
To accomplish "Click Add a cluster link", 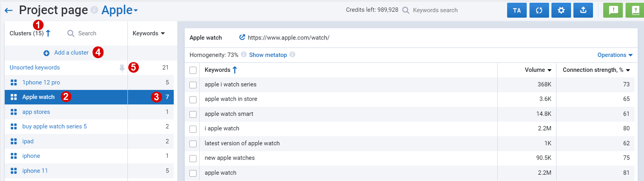I will point(71,53).
